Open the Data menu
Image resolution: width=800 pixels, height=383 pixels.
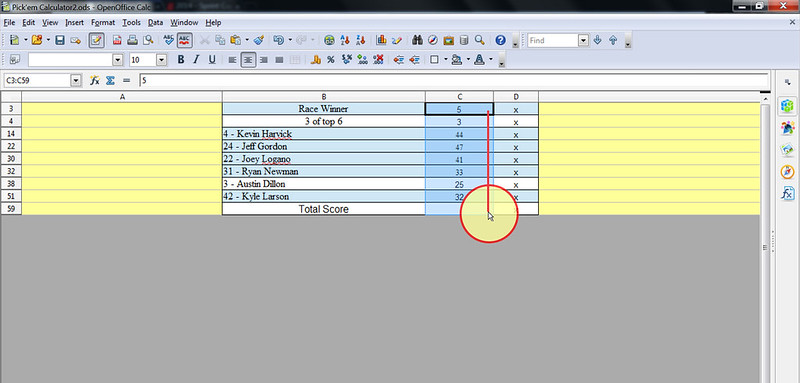pyautogui.click(x=156, y=22)
